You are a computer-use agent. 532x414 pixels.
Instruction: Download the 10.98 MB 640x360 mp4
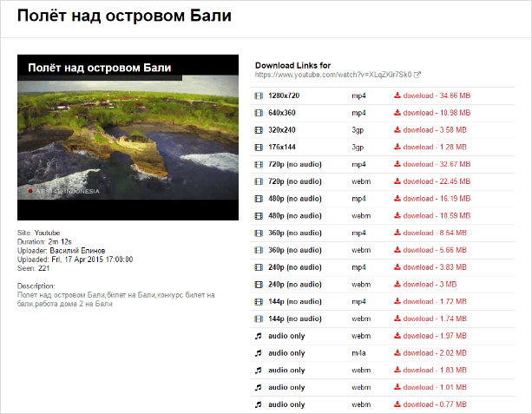coord(432,113)
